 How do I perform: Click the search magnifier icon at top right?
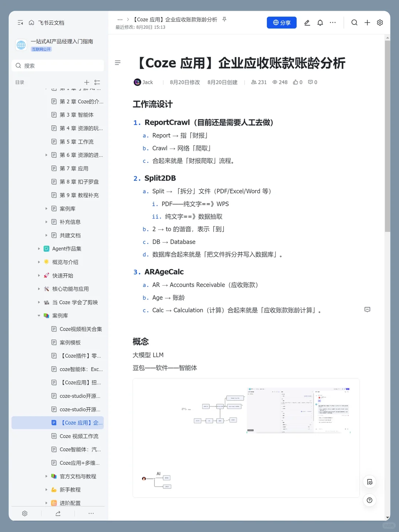[354, 23]
